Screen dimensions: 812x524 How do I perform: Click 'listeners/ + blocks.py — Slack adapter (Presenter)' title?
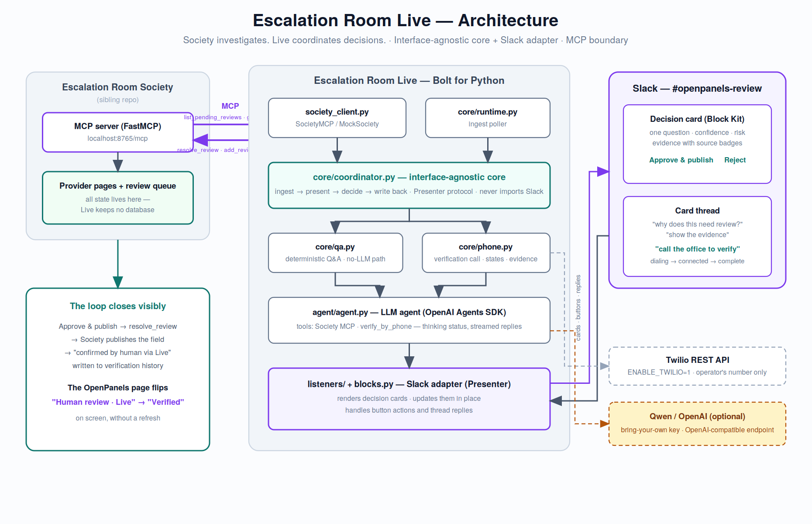tap(409, 384)
